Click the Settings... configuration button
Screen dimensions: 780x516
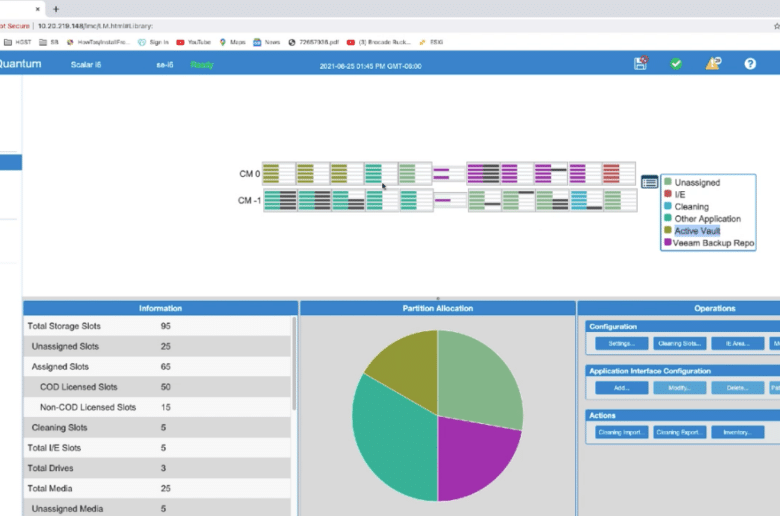click(x=621, y=343)
